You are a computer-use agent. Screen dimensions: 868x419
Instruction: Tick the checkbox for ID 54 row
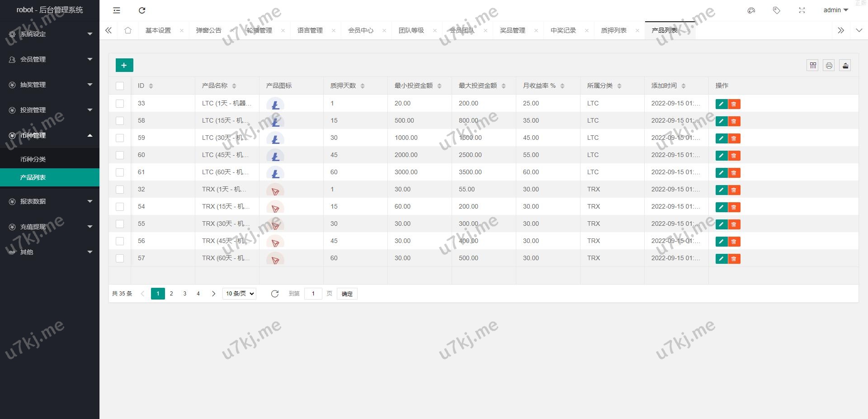pyautogui.click(x=120, y=207)
